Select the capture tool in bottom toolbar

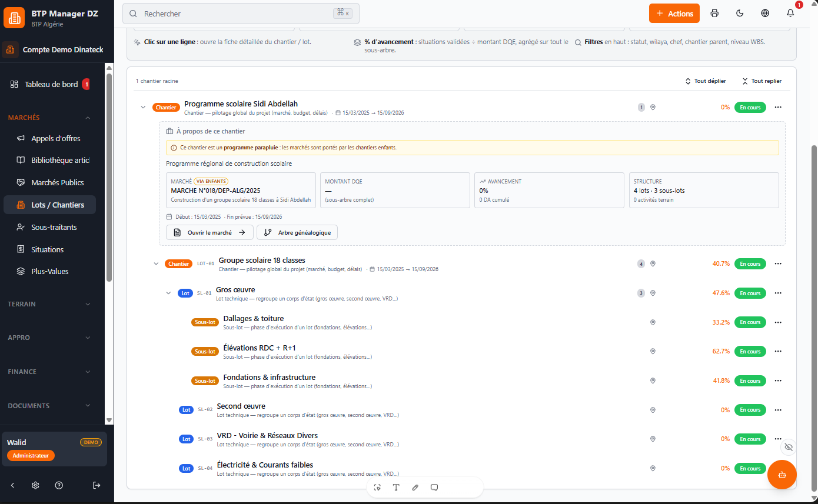tap(377, 487)
